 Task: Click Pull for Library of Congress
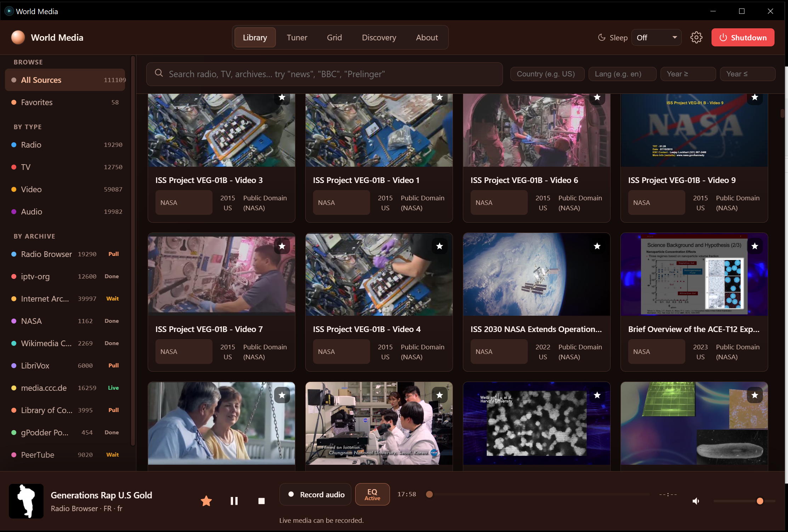(113, 410)
